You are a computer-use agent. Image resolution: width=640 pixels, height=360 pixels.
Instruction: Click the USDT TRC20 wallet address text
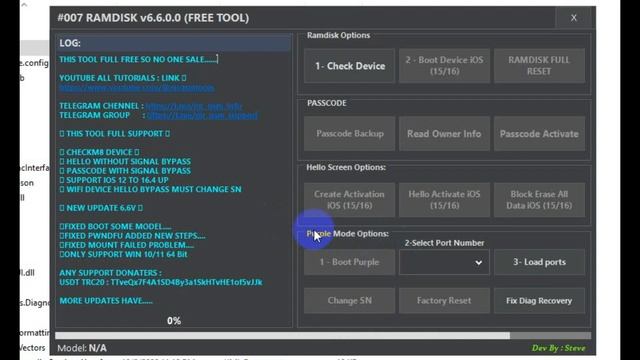pos(187,282)
